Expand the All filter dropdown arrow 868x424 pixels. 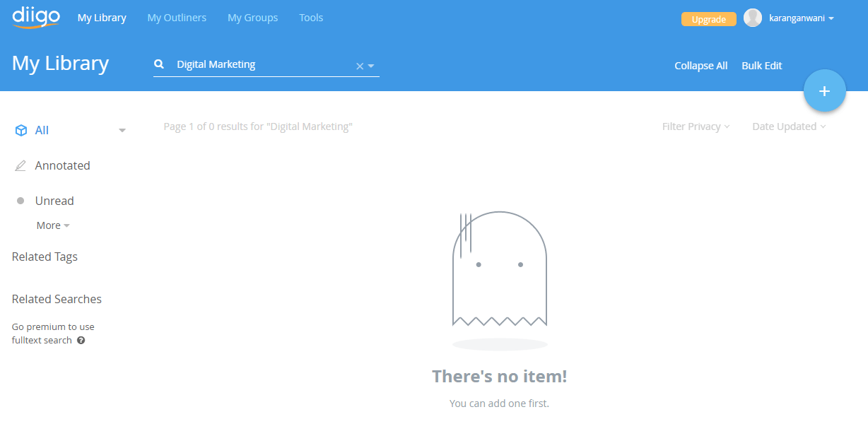point(122,131)
